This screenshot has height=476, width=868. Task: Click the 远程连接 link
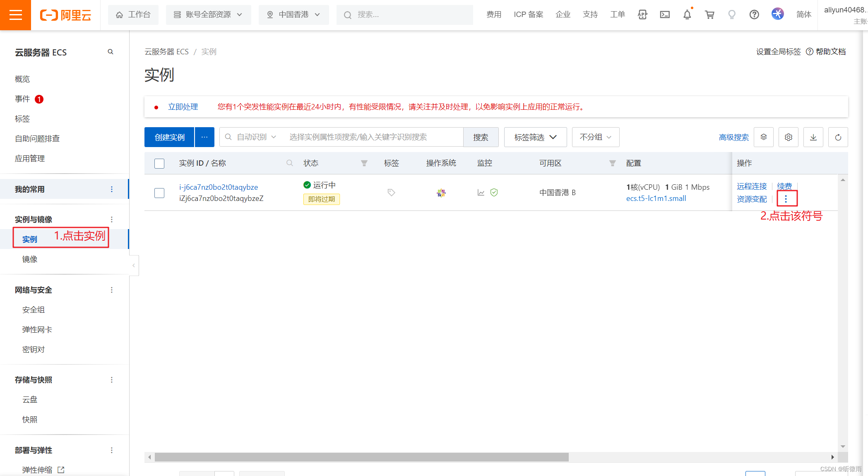(752, 186)
